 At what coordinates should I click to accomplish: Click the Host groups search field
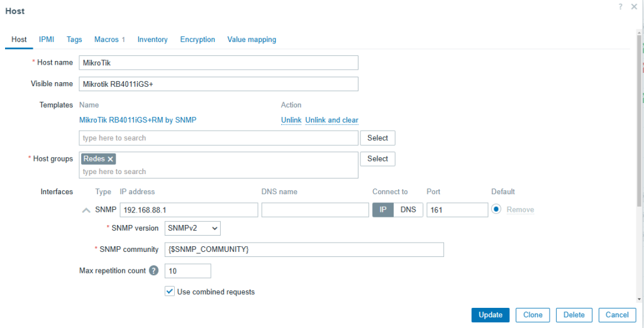(218, 172)
